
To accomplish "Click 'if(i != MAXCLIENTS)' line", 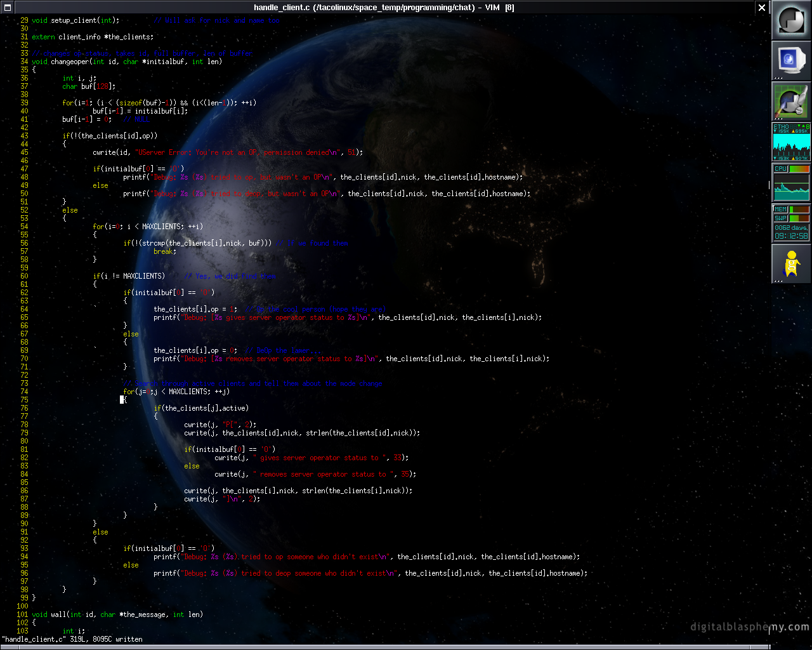I will (x=129, y=276).
